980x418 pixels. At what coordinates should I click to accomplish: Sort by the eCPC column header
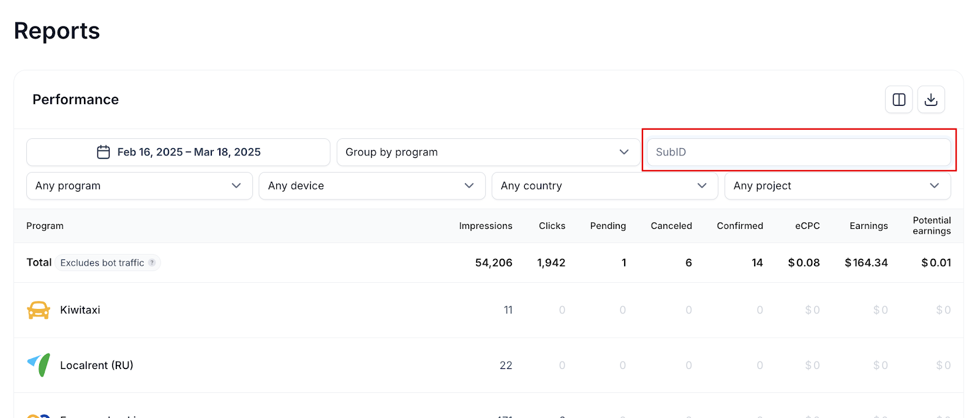pos(807,226)
